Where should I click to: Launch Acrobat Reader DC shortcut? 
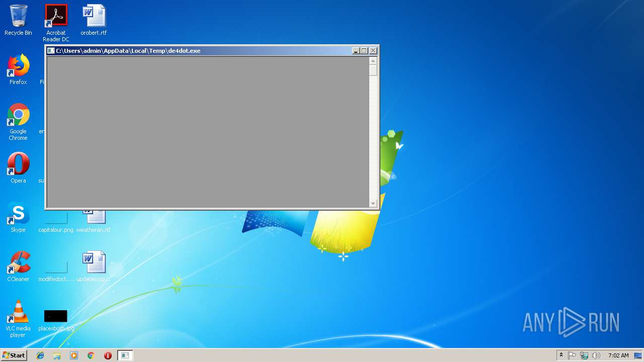(56, 23)
